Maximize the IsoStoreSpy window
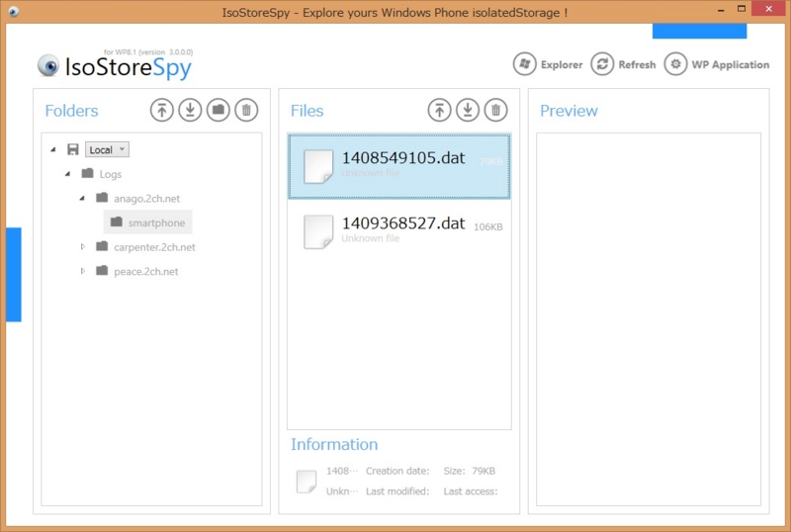The height and width of the screenshot is (532, 791). 741,9
